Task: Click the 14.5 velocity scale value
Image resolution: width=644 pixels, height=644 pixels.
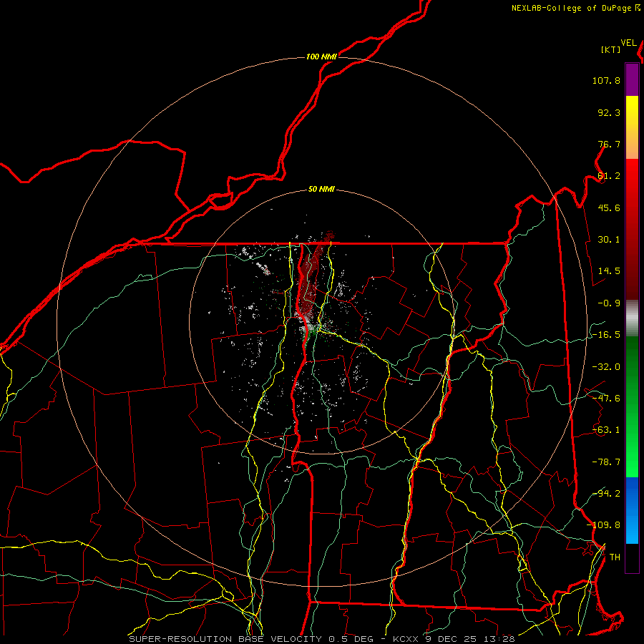Action: coord(609,271)
